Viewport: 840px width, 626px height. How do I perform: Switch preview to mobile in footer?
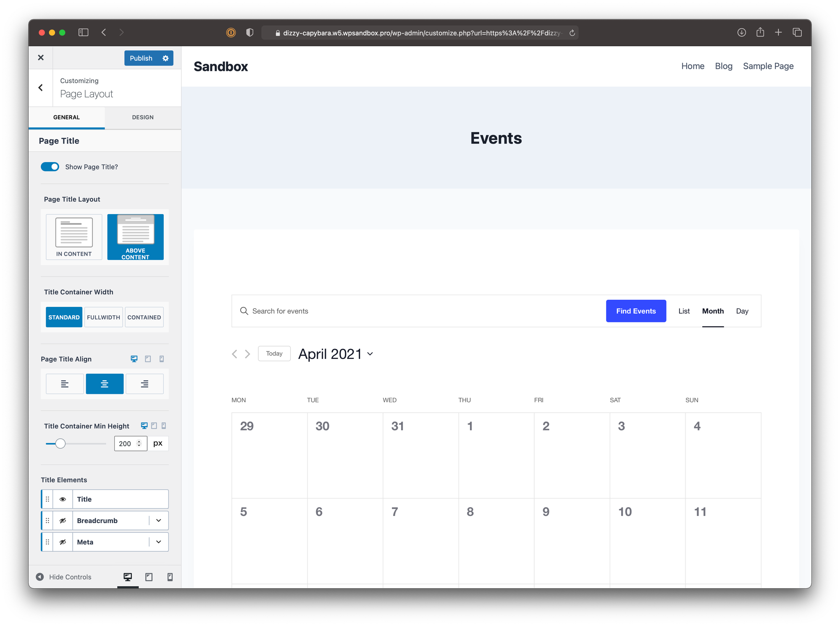(x=170, y=577)
